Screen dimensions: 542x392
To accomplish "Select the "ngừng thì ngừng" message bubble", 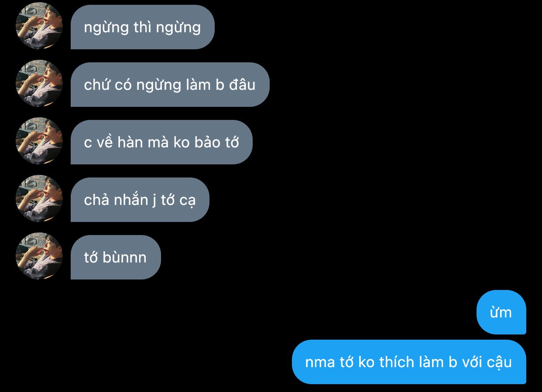I will click(x=143, y=27).
